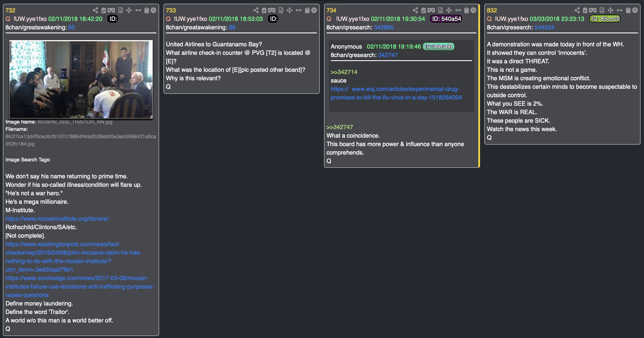Click the purple ID: 540a54 badge

tap(446, 19)
